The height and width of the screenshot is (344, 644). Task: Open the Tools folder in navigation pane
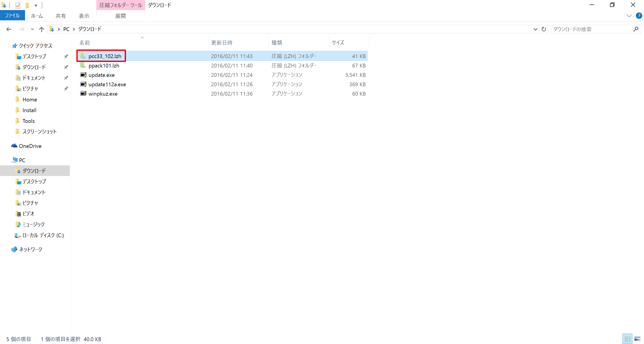tap(28, 121)
